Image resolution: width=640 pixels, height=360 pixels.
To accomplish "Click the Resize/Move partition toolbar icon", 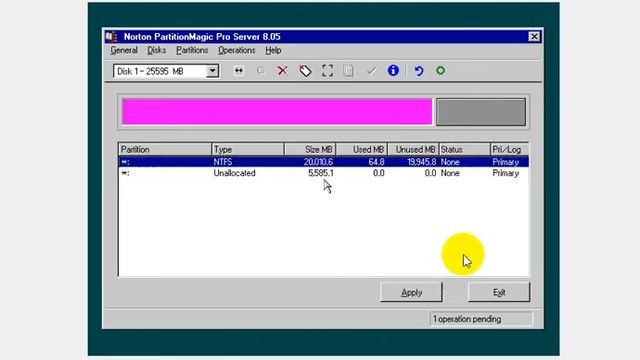I will [x=239, y=71].
